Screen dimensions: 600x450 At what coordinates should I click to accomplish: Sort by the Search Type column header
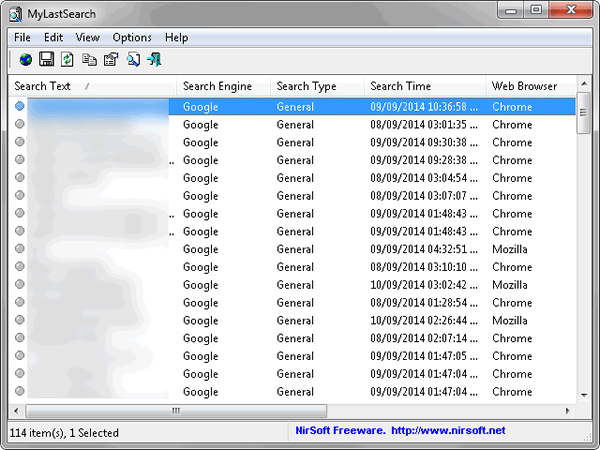tap(317, 86)
